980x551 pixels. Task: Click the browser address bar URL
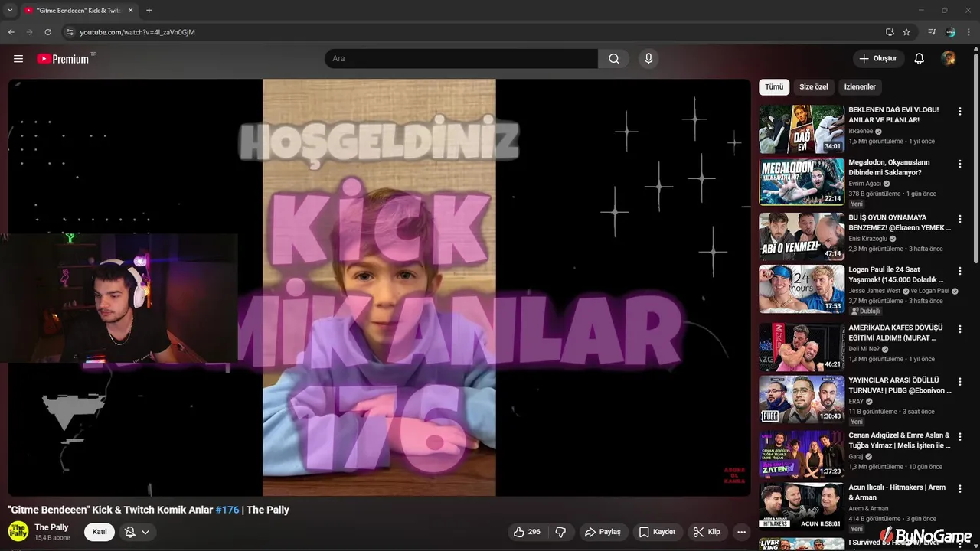138,32
